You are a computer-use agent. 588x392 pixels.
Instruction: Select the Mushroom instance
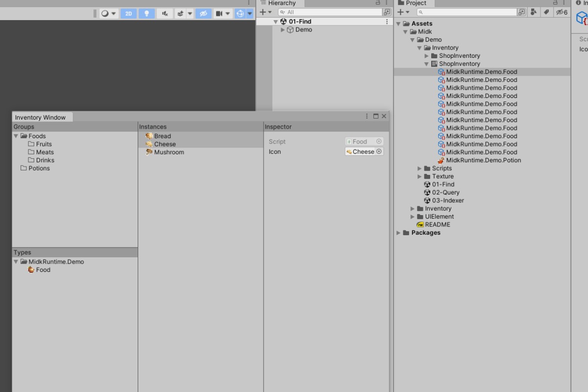(x=169, y=152)
